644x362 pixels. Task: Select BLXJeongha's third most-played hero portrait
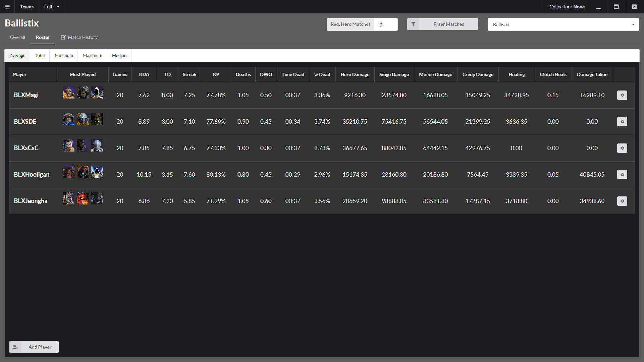(x=97, y=198)
